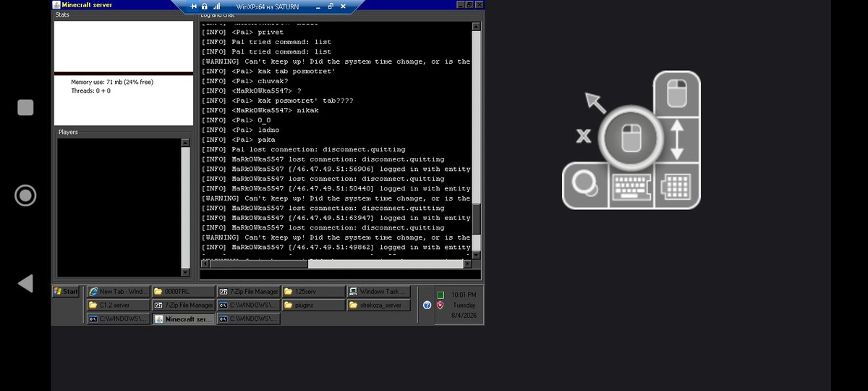The width and height of the screenshot is (868, 391).
Task: Open the plugins folder taskbar button
Action: click(313, 305)
